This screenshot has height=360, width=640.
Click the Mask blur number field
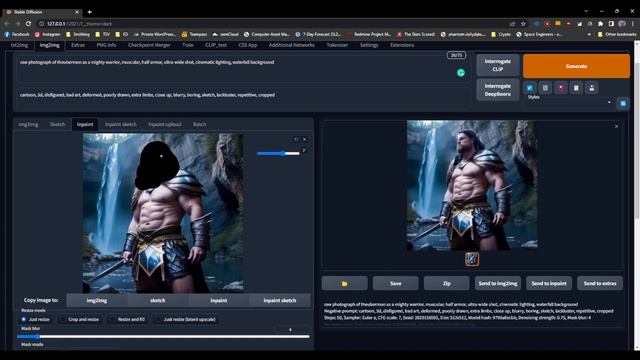pos(291,329)
